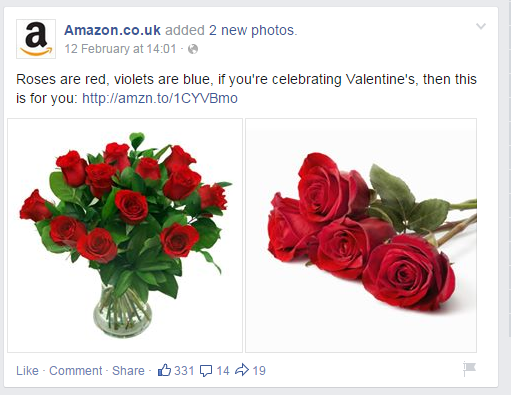Click the thumbs-up likes count icon
This screenshot has height=395, width=511.
[x=164, y=370]
